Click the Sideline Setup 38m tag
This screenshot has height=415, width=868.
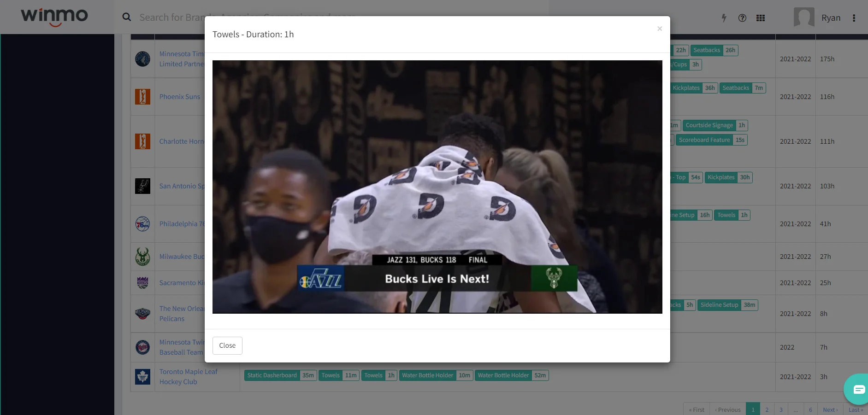click(x=728, y=305)
